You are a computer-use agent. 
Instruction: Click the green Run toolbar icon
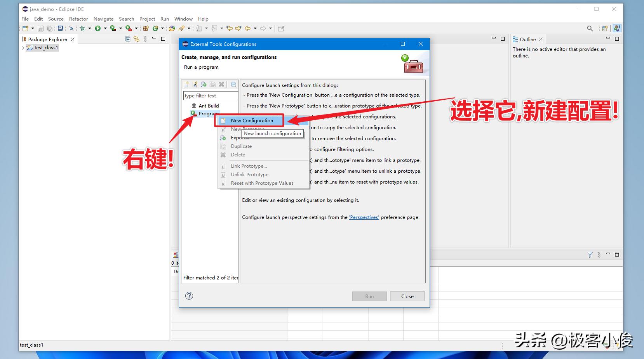[x=98, y=28]
